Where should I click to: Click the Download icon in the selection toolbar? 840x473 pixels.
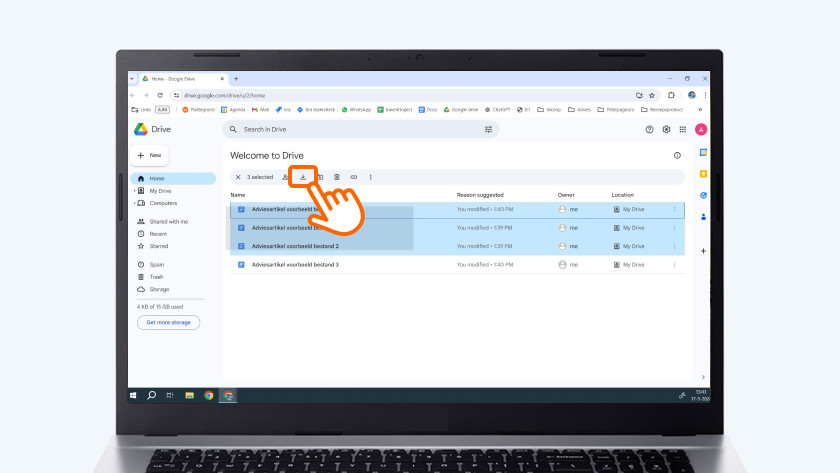point(303,177)
